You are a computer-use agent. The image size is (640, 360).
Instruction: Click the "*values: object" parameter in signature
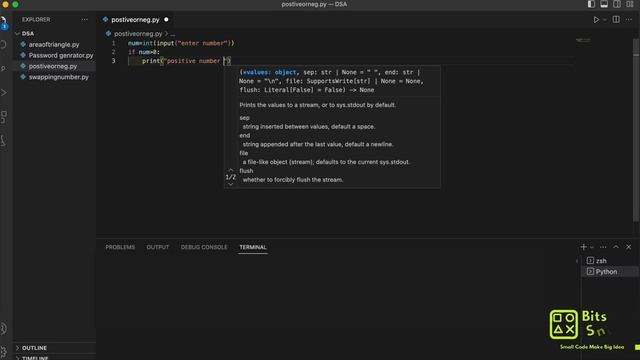pos(269,72)
